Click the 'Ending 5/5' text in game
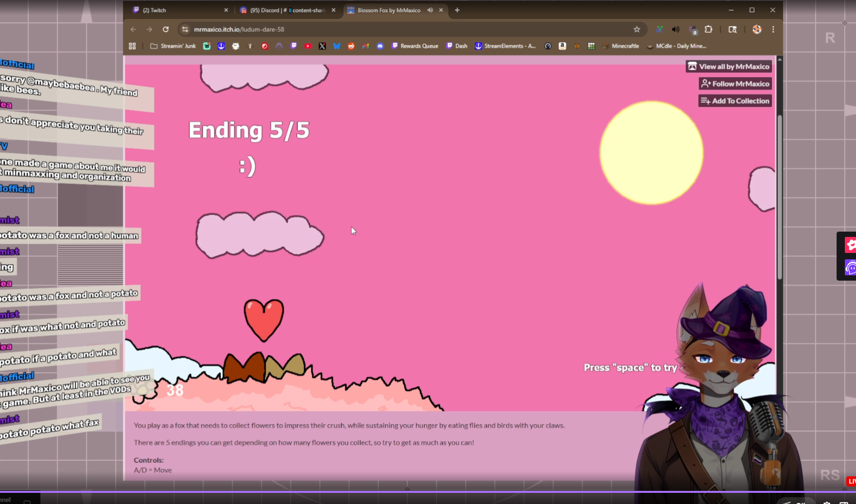 point(249,130)
